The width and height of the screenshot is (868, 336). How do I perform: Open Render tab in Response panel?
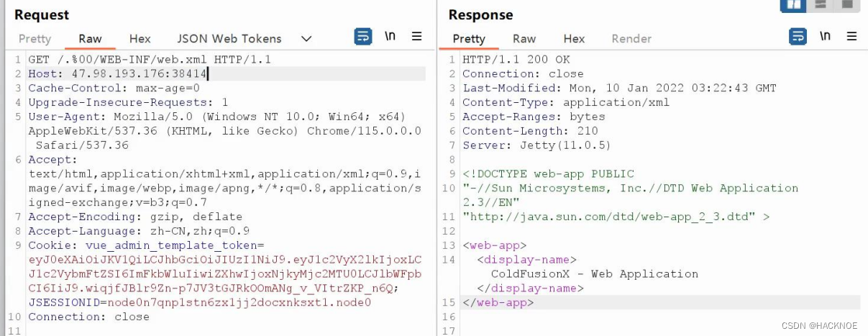pos(631,39)
